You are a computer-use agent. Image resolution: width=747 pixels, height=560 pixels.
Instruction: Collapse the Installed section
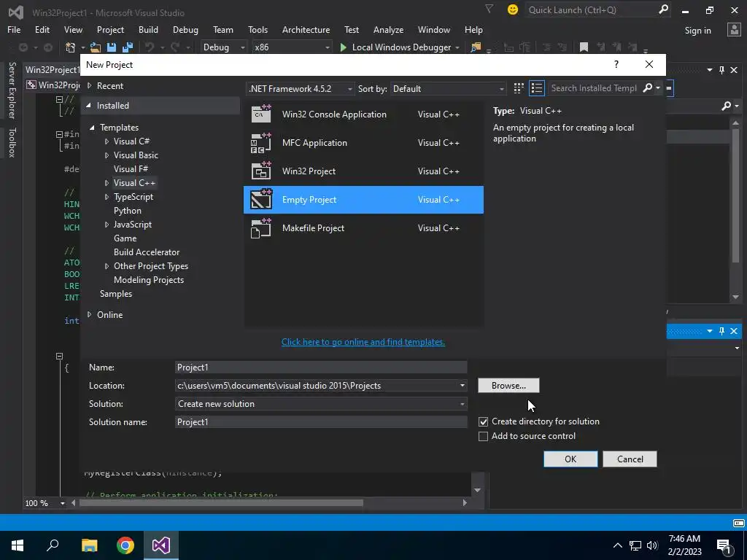tap(88, 106)
